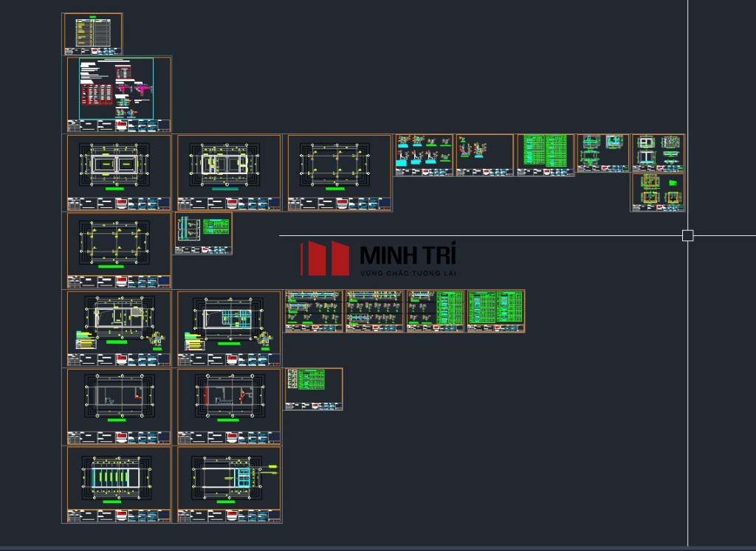The height and width of the screenshot is (551, 756).
Task: Click the MINH TRÍ watermark text
Action: coord(408,255)
